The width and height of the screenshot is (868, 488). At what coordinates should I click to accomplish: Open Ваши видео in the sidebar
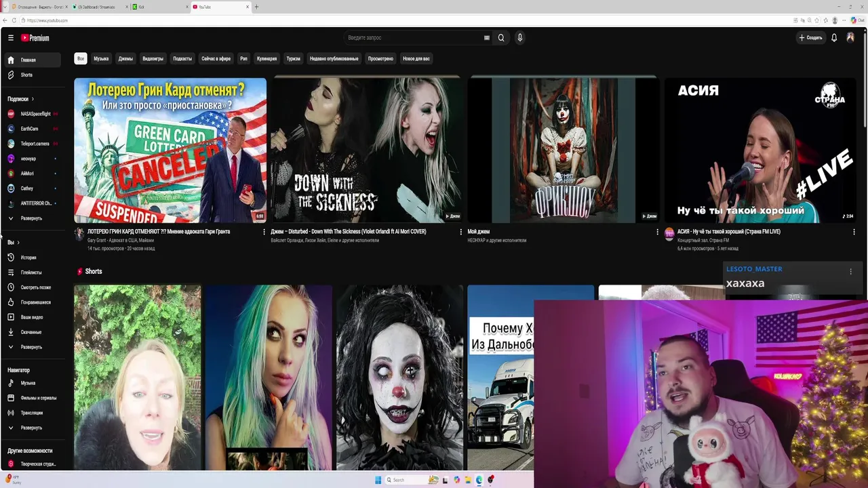point(33,317)
